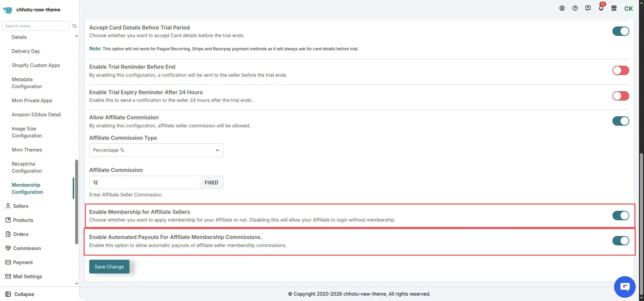Click the Products box icon
This screenshot has width=644, height=301.
pos(8,220)
